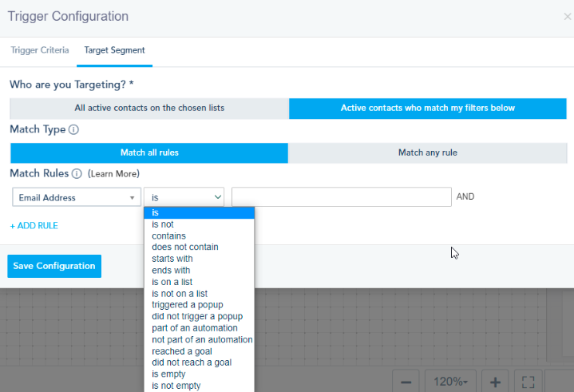Choose Match any rule option
The height and width of the screenshot is (392, 574).
(427, 152)
